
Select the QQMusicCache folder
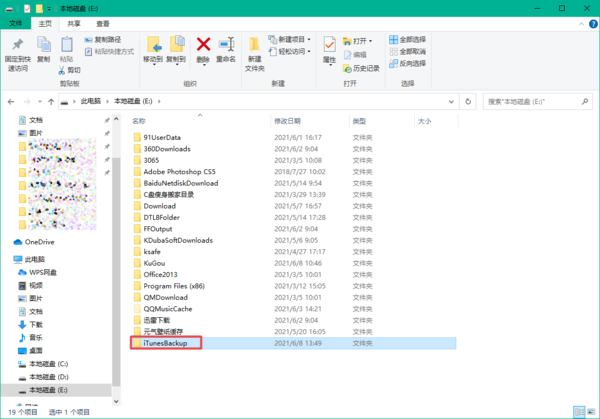[x=168, y=309]
